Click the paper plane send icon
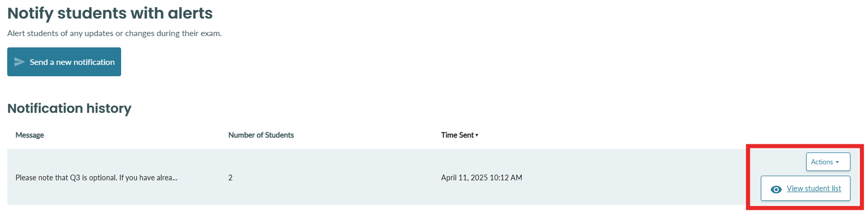The height and width of the screenshot is (221, 868). click(20, 62)
